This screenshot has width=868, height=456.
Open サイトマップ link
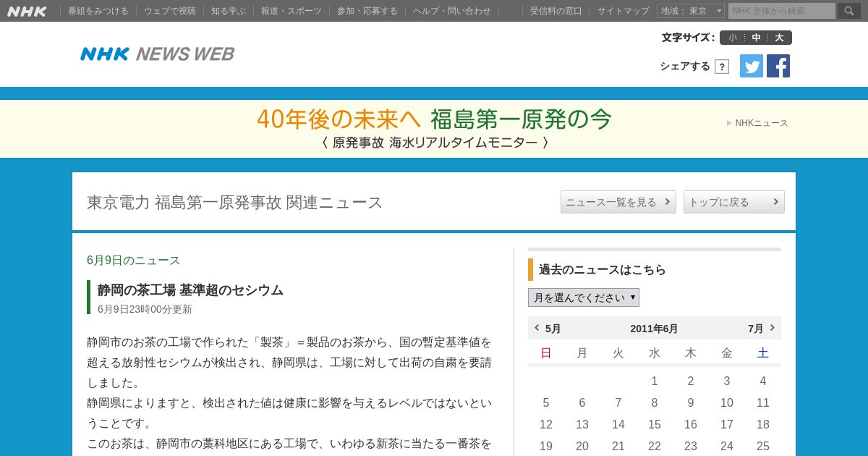point(624,11)
